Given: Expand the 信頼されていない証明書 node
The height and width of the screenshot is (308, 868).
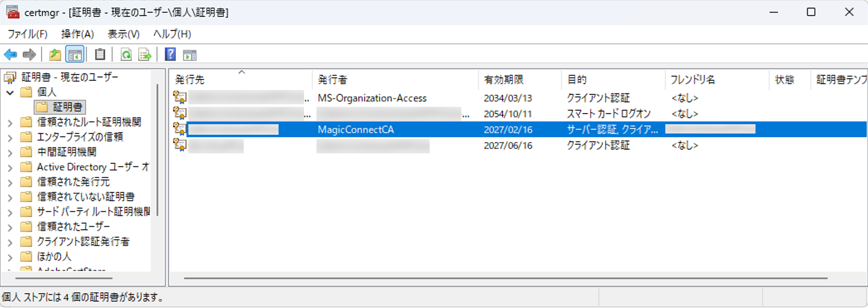Looking at the screenshot, I should [x=9, y=197].
